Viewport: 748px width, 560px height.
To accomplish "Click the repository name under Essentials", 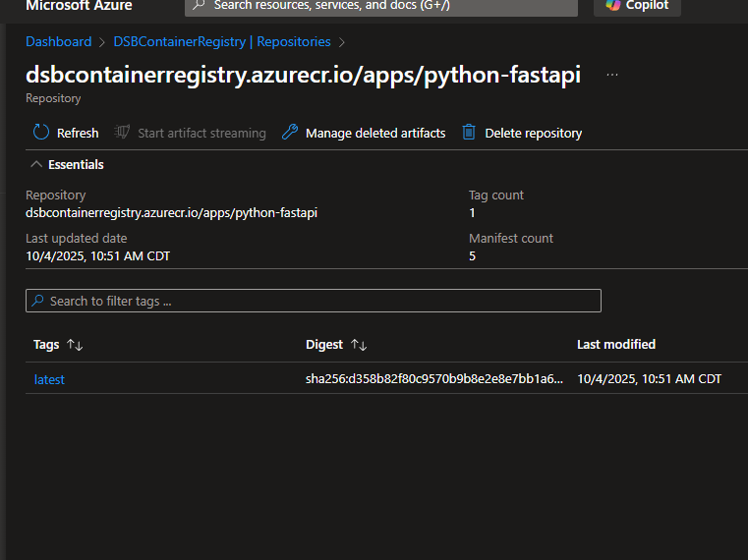I will click(x=171, y=212).
